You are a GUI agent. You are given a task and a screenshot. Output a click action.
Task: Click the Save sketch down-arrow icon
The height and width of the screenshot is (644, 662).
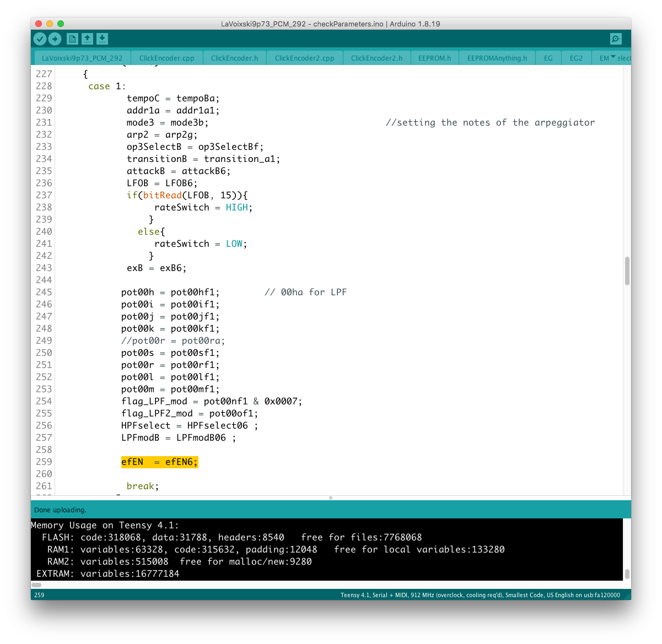(x=102, y=39)
